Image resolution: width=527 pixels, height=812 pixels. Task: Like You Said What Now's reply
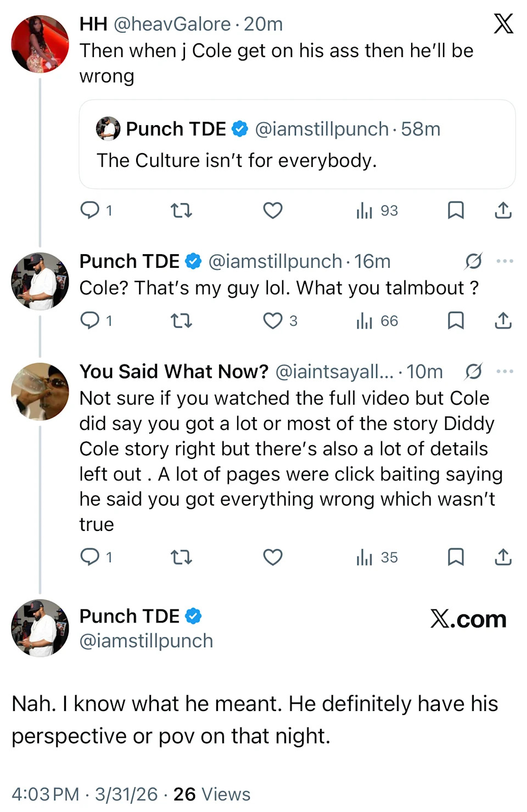click(x=273, y=557)
